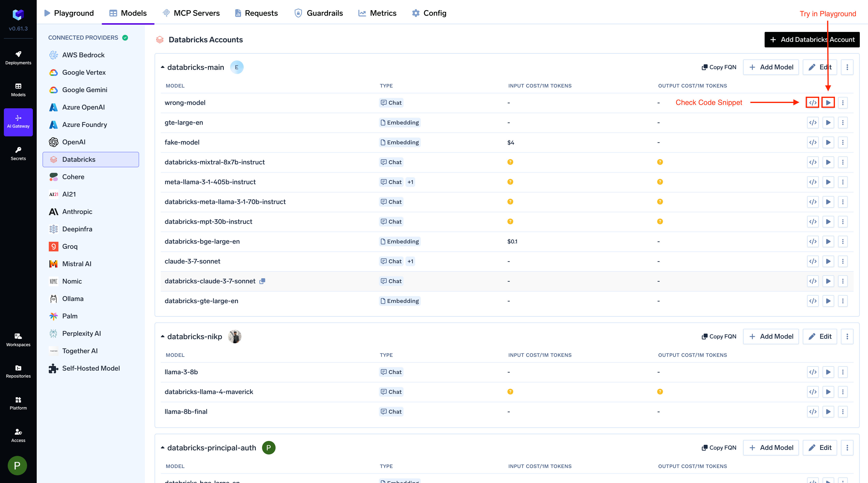Screen dimensions: 868x483
Task: Click the user avatar P in sidebar
Action: (17, 465)
